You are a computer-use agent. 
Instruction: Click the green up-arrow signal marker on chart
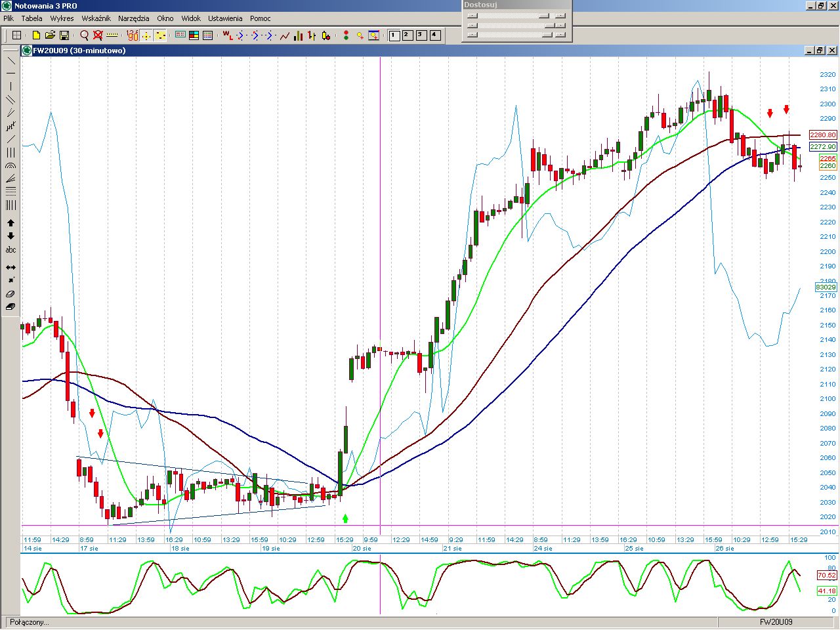tap(346, 518)
